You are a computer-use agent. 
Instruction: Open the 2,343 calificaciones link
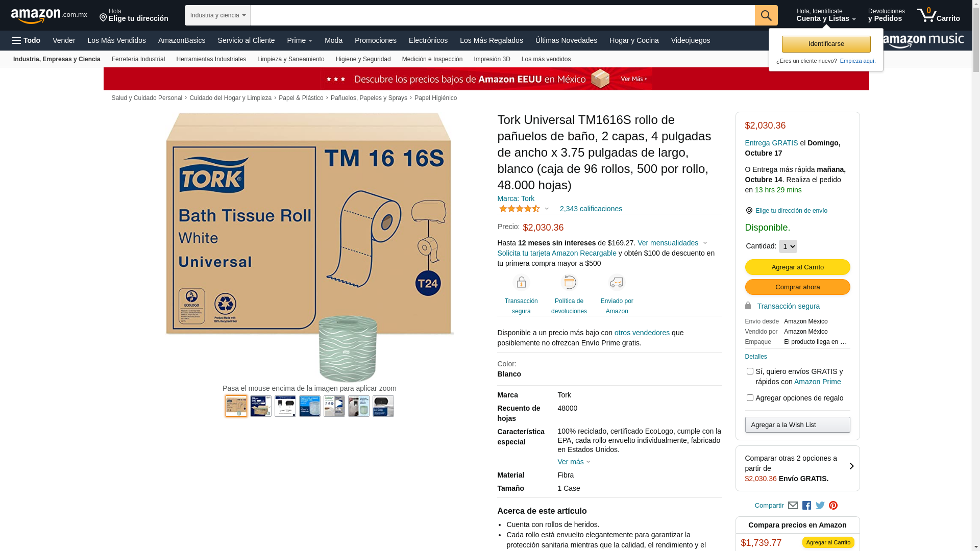591,209
